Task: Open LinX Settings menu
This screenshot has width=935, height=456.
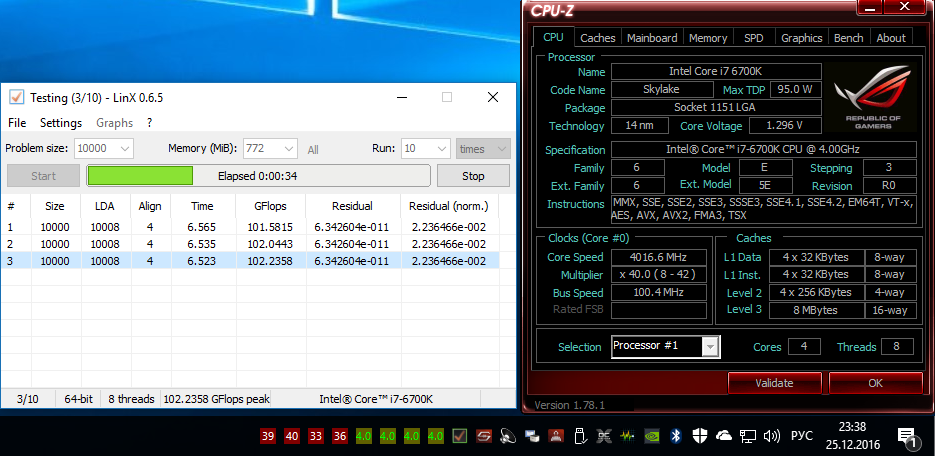Action: pos(61,123)
